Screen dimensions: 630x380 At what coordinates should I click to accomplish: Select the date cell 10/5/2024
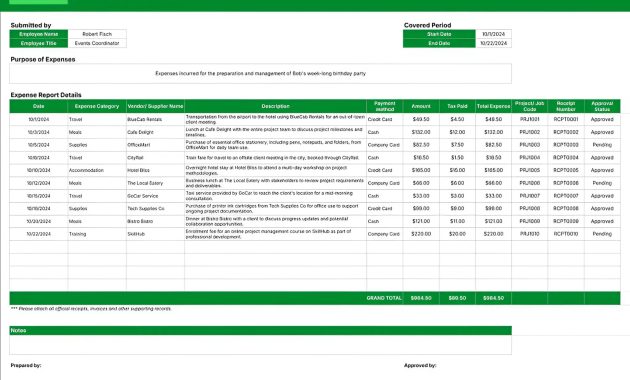click(39, 145)
